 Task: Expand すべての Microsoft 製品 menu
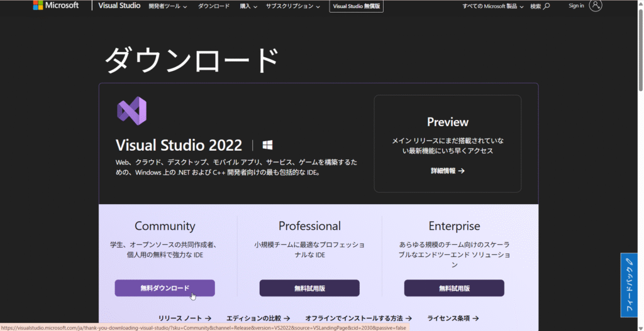(493, 6)
